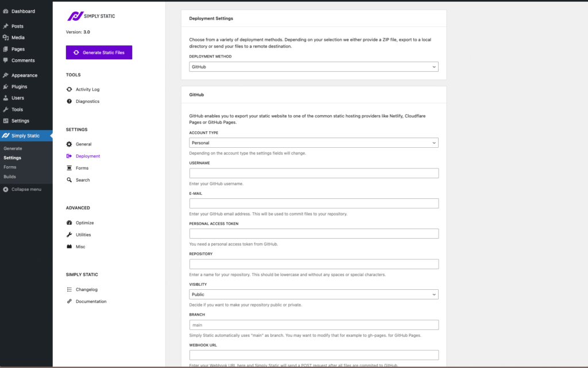
Task: Click the General gear icon
Action: (x=69, y=144)
